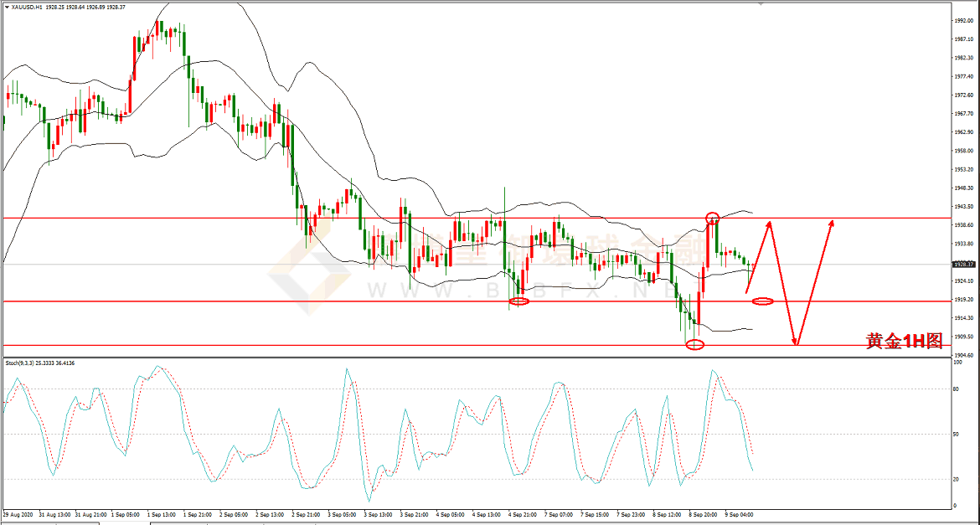Click the first upward red arrow head
Viewport: 980px width, 525px height.
768,224
